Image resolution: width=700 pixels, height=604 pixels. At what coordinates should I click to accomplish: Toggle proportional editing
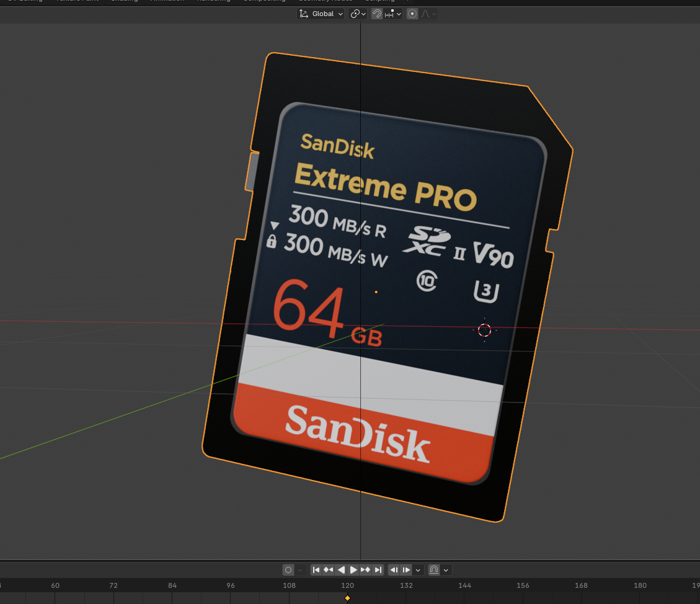coord(412,14)
